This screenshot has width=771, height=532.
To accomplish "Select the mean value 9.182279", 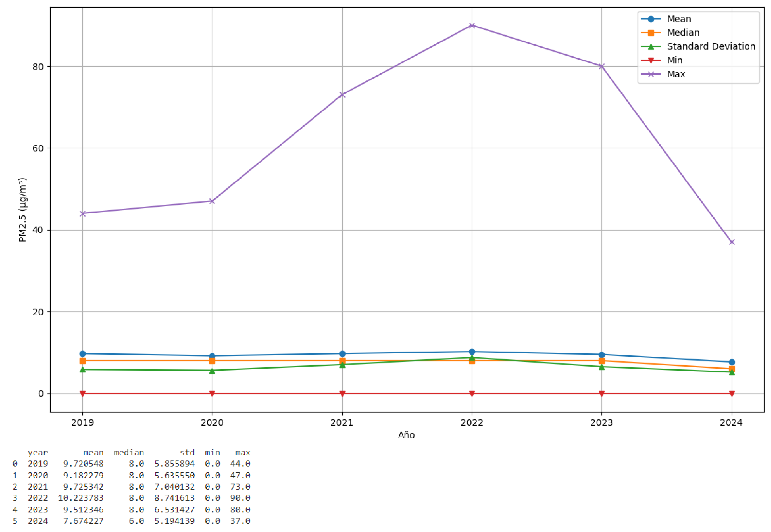I will (83, 475).
